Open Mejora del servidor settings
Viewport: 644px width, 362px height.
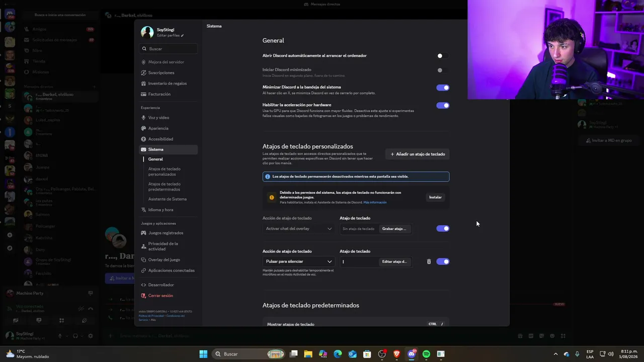(168, 62)
